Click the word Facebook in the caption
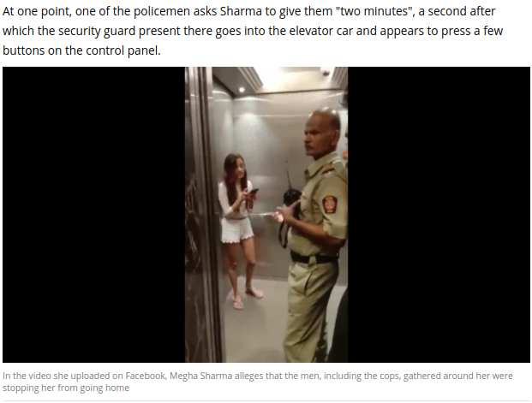The height and width of the screenshot is (403, 532). click(145, 376)
